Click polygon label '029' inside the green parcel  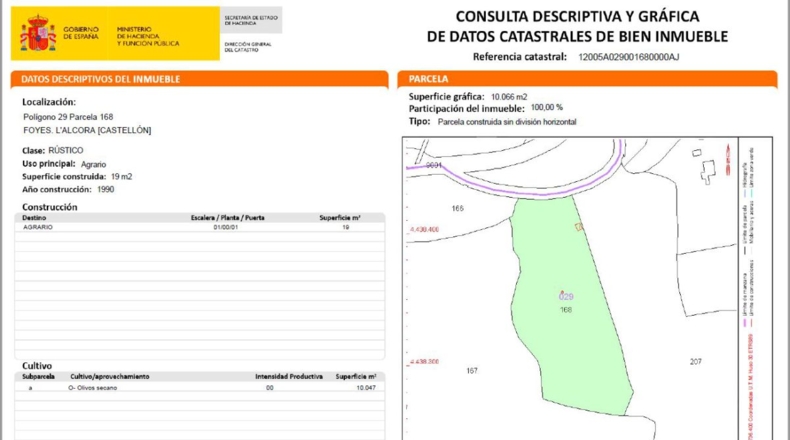click(x=566, y=297)
